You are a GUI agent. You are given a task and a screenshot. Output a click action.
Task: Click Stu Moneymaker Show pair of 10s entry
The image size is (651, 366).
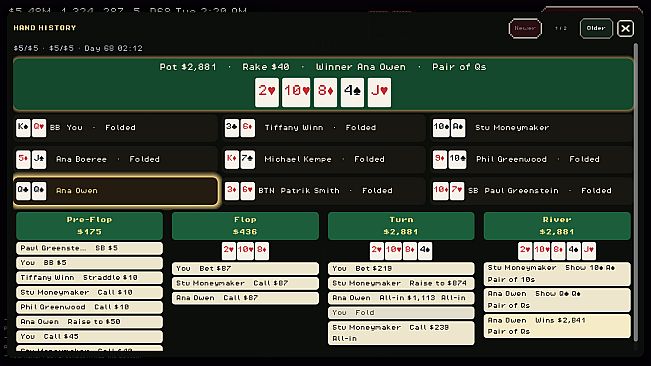pyautogui.click(x=557, y=273)
